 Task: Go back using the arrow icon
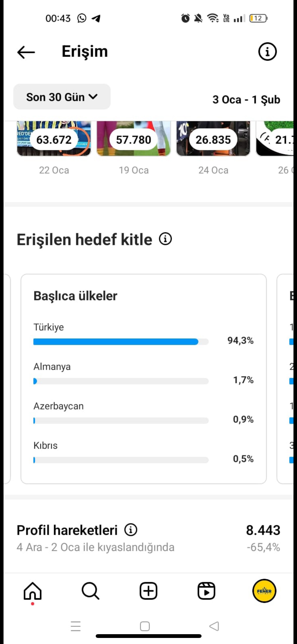click(26, 52)
